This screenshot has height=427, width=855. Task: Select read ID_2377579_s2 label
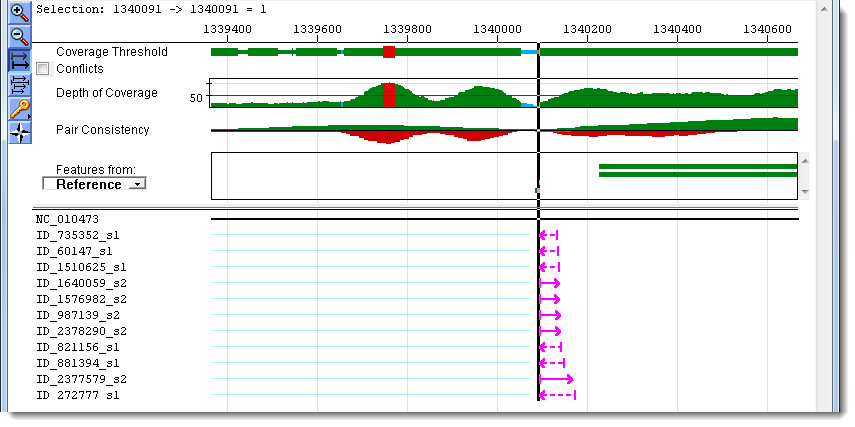[81, 379]
